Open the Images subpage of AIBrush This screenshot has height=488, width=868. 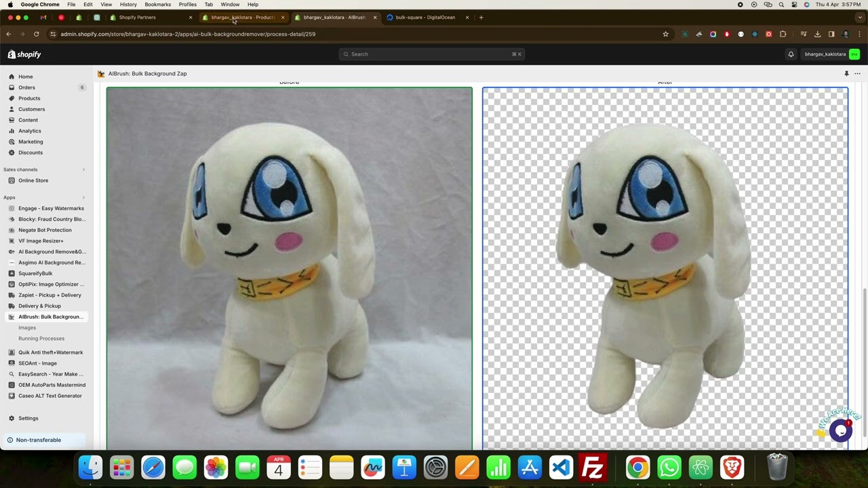(27, 327)
